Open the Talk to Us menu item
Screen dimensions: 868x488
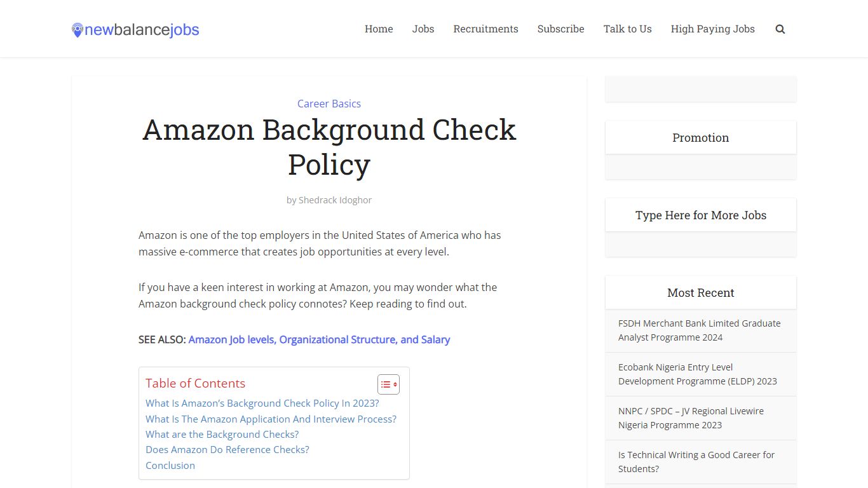pyautogui.click(x=627, y=29)
